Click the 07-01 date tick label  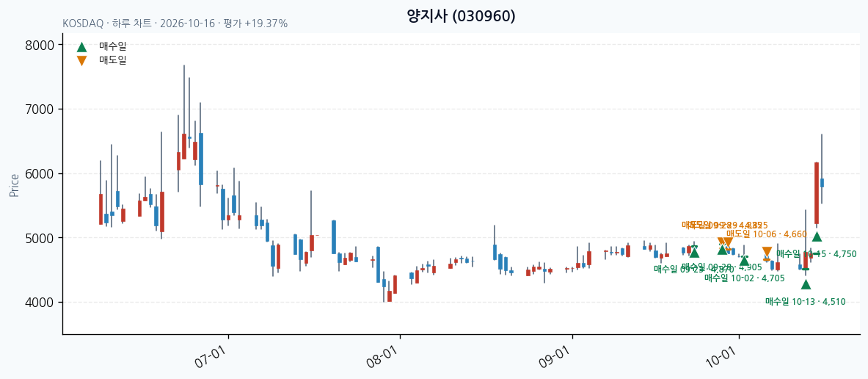pyautogui.click(x=211, y=358)
